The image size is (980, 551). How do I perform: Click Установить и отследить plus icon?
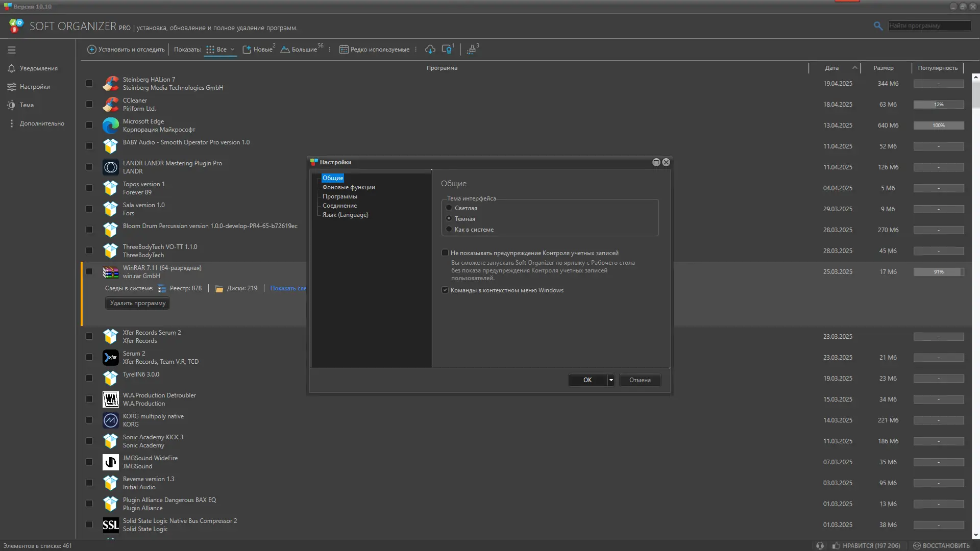[x=92, y=49]
